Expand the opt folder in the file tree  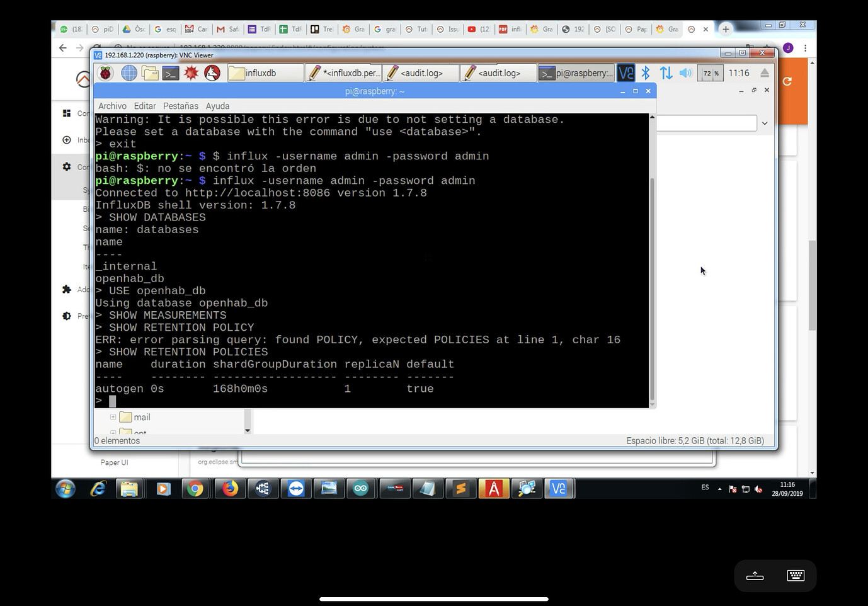pyautogui.click(x=112, y=433)
